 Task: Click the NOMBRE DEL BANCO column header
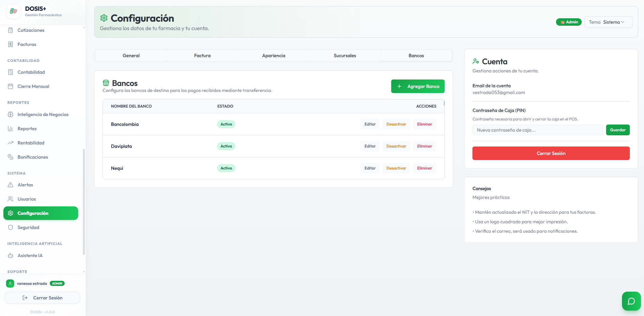(x=131, y=106)
